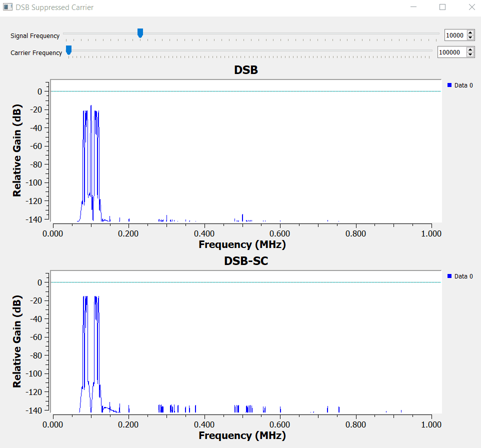Click the blue legend square in the DSB plot

(x=449, y=85)
